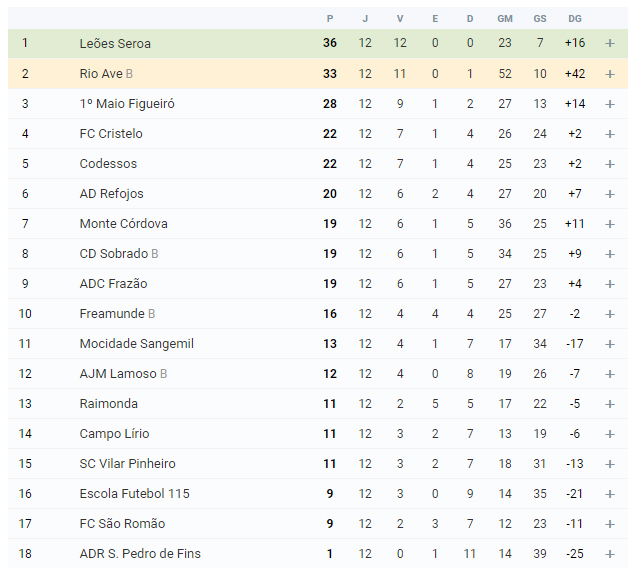Click plus icon next to 1º Maio Figueiró
The width and height of the screenshot is (636, 568).
[x=610, y=104]
